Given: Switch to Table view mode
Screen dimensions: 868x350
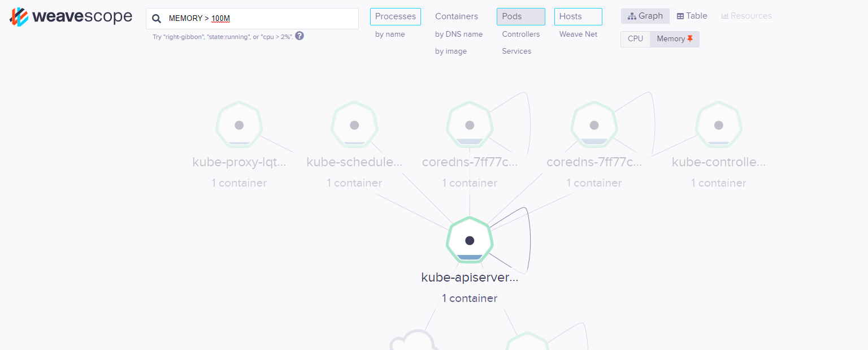Looking at the screenshot, I should coord(692,16).
